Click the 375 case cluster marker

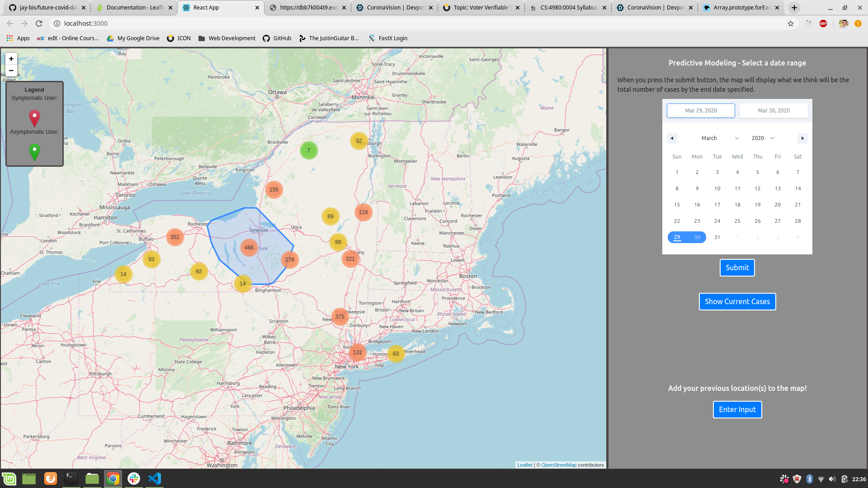[340, 317]
